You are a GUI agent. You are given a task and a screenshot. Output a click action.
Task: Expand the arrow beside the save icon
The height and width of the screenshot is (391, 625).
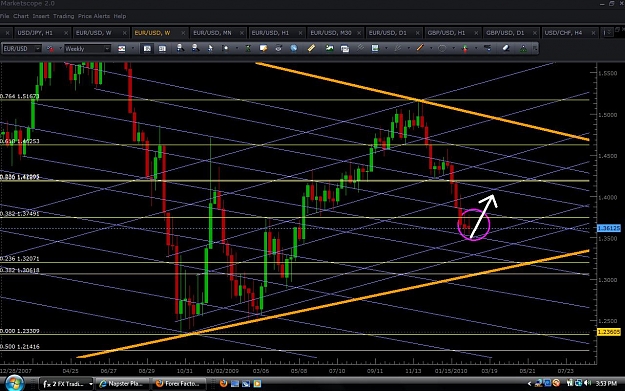click(x=386, y=48)
